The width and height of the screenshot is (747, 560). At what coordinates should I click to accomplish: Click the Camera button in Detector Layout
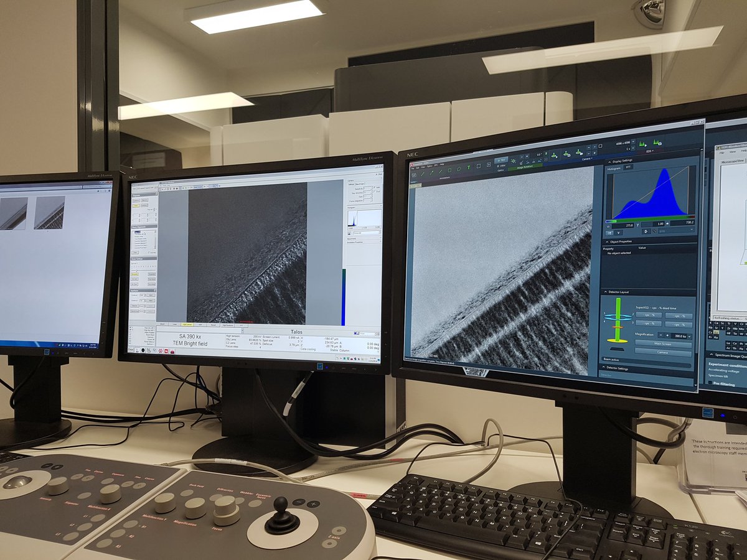(664, 352)
